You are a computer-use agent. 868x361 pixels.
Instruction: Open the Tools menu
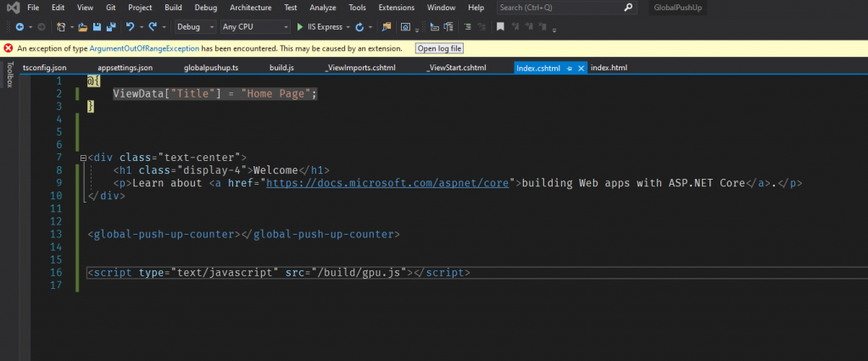pos(357,8)
